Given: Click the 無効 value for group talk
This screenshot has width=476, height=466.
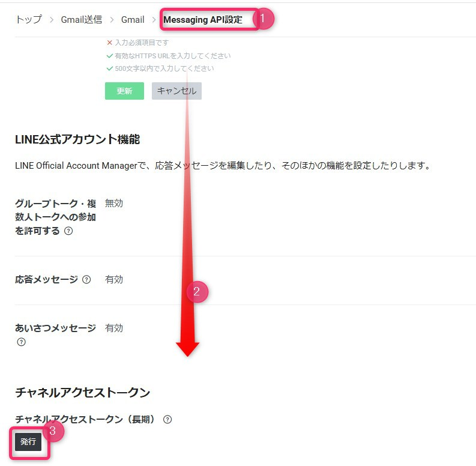Looking at the screenshot, I should pyautogui.click(x=114, y=203).
